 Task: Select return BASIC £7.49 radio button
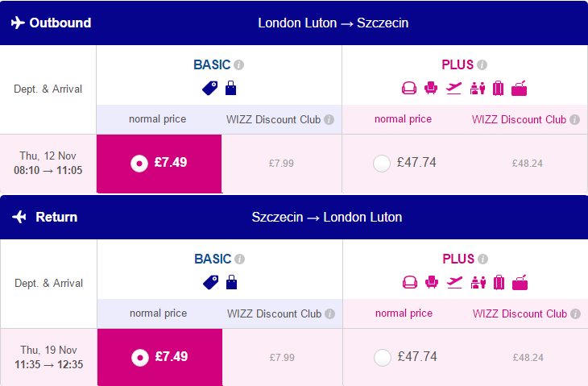(x=140, y=358)
